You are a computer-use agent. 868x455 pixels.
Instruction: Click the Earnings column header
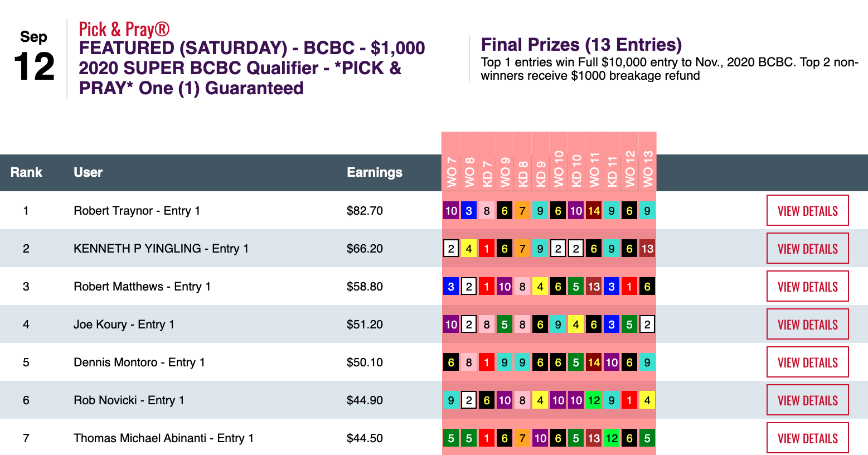tap(374, 172)
